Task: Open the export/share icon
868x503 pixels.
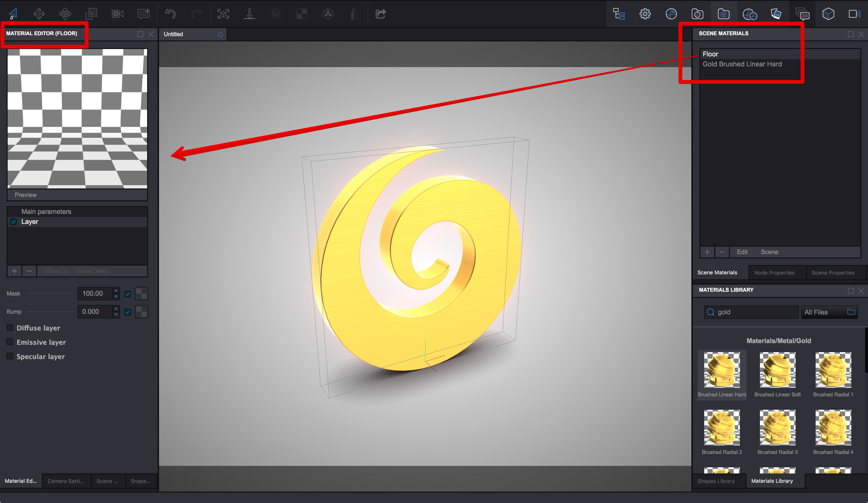Action: 381,14
